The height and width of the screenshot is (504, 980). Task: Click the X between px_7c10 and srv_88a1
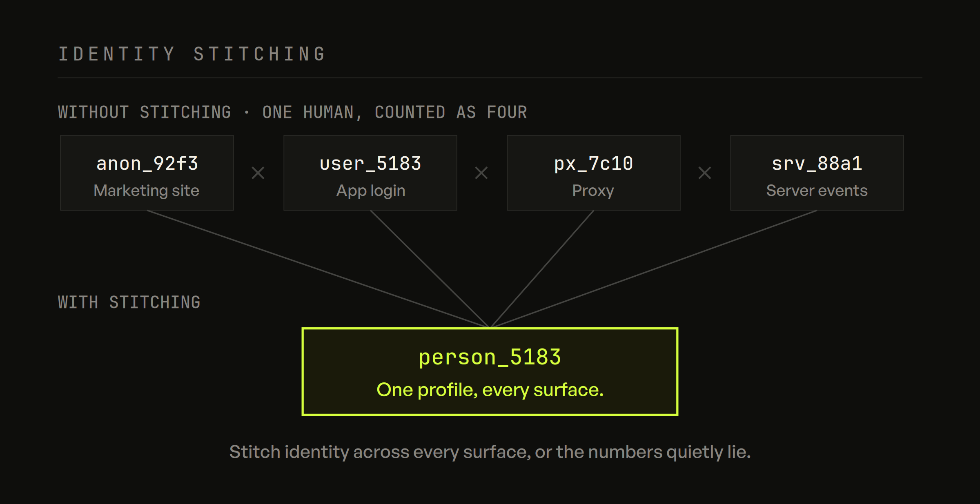(x=705, y=173)
